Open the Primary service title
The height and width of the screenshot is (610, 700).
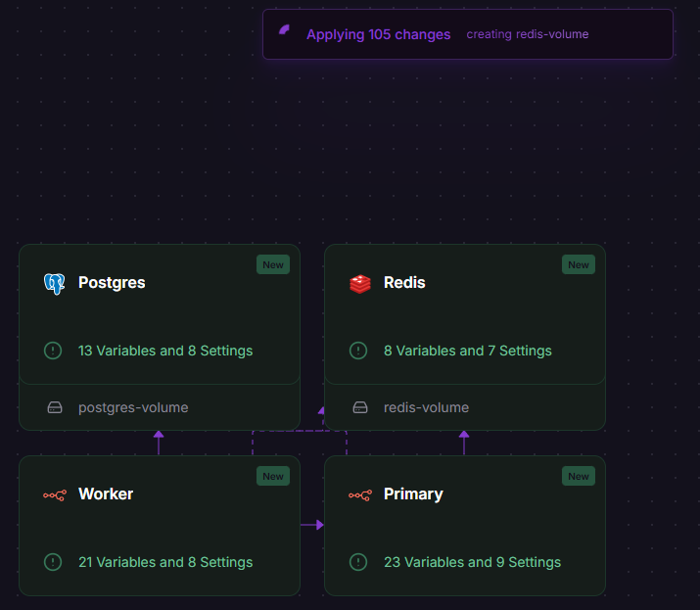click(413, 494)
